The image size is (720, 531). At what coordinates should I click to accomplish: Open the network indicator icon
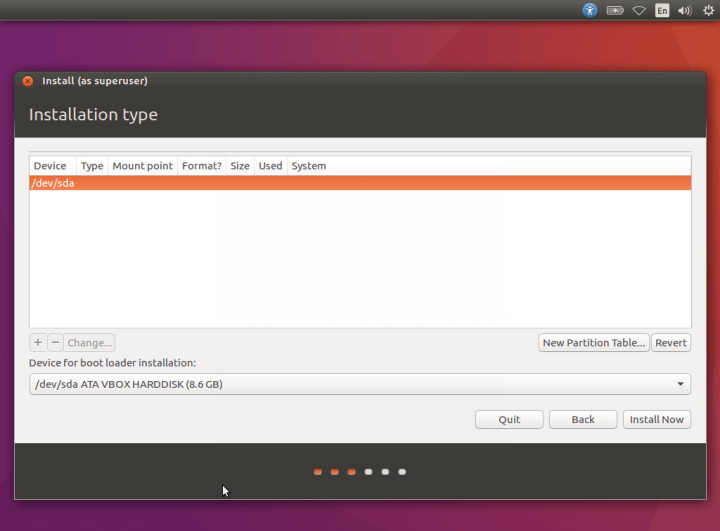pyautogui.click(x=639, y=10)
